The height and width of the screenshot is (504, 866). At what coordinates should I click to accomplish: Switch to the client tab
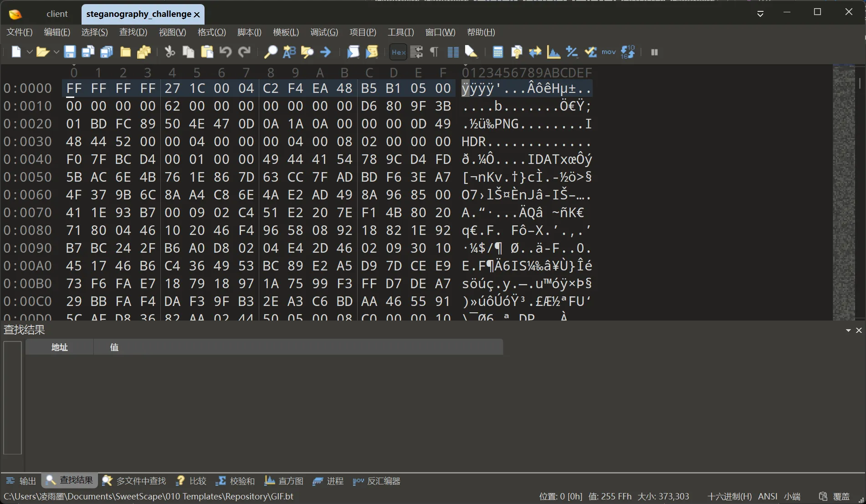pyautogui.click(x=57, y=14)
